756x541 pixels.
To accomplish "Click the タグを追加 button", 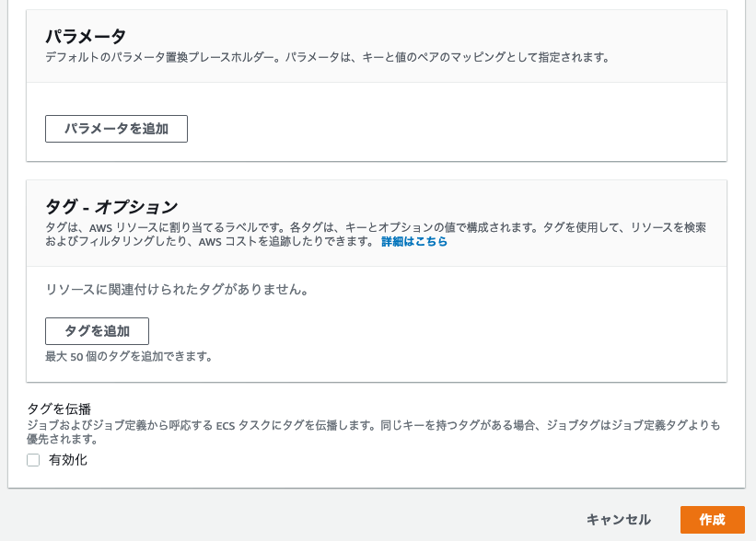I will 97,331.
